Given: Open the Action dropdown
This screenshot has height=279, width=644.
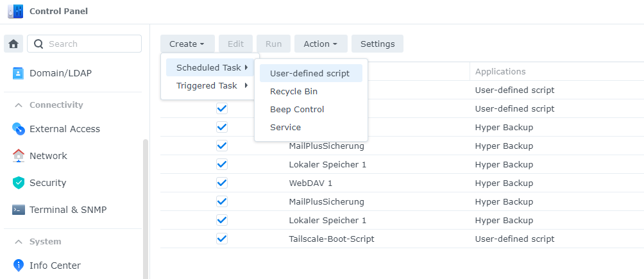Looking at the screenshot, I should (321, 44).
